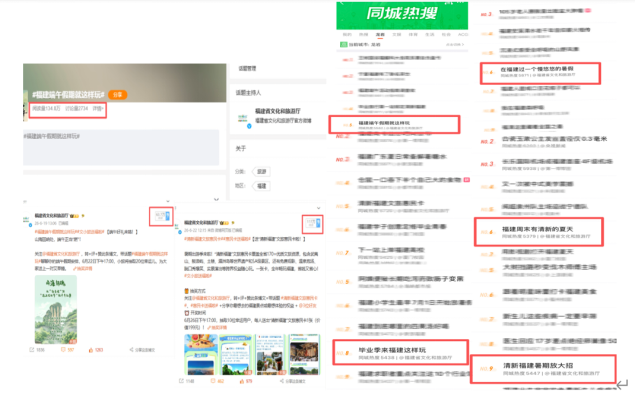Click repost icon on the right post
This screenshot has height=398, width=636.
pyautogui.click(x=181, y=381)
